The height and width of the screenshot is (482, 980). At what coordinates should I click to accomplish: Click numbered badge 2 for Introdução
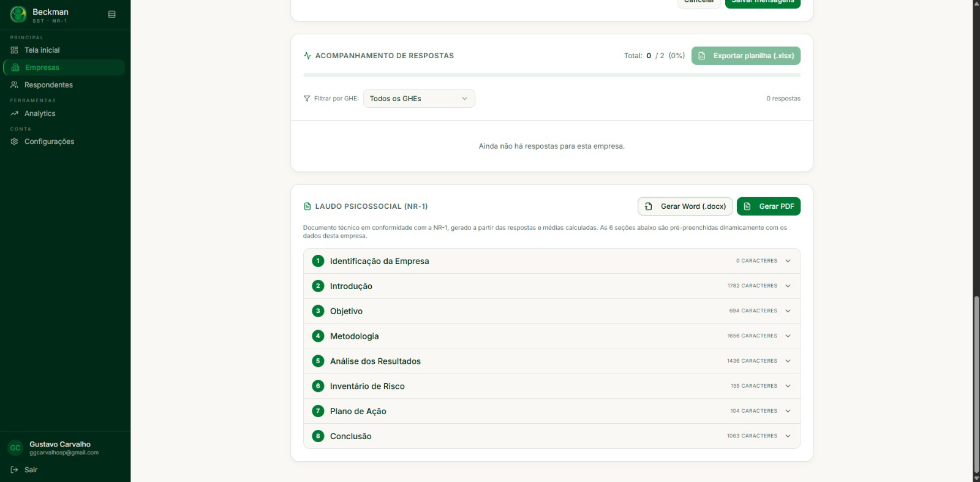point(318,286)
